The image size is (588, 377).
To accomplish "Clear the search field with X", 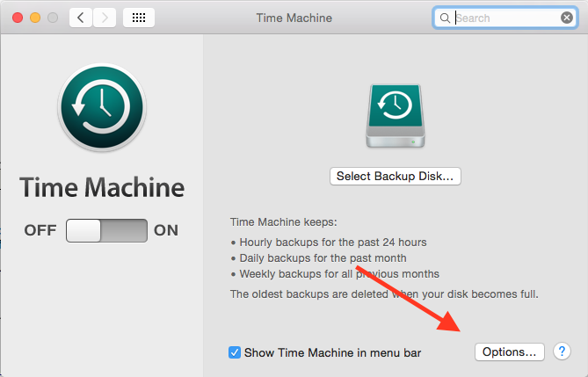I will (567, 18).
